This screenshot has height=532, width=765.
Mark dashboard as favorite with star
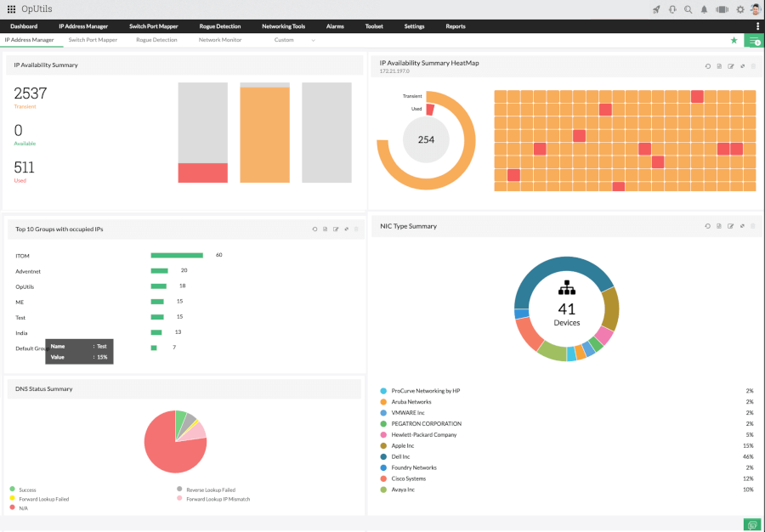[734, 40]
